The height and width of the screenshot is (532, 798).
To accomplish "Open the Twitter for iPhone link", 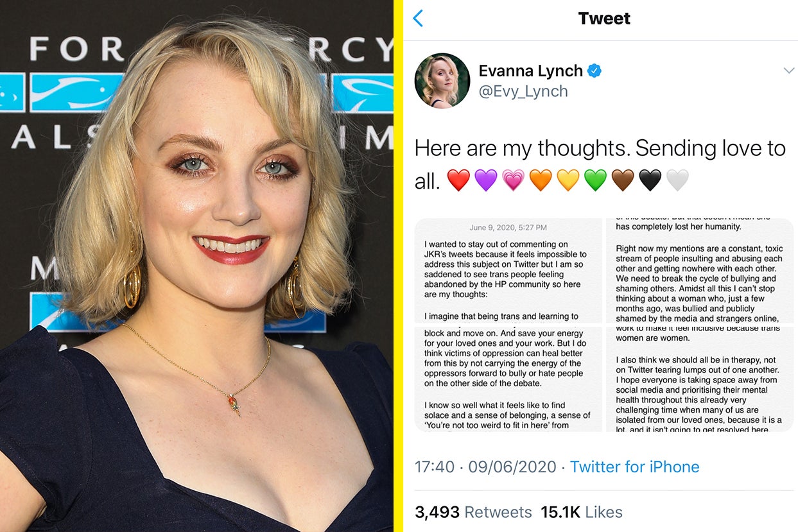I will [x=635, y=467].
